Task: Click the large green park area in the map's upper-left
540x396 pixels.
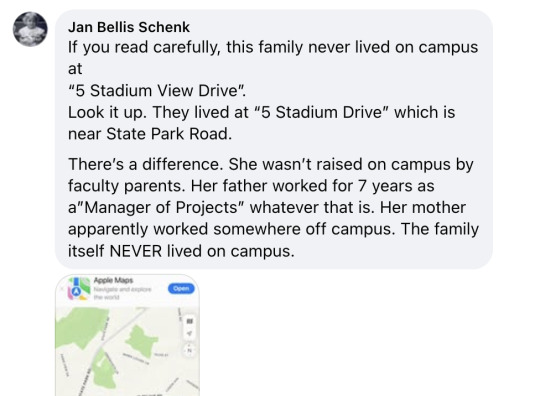Action: pos(81,325)
